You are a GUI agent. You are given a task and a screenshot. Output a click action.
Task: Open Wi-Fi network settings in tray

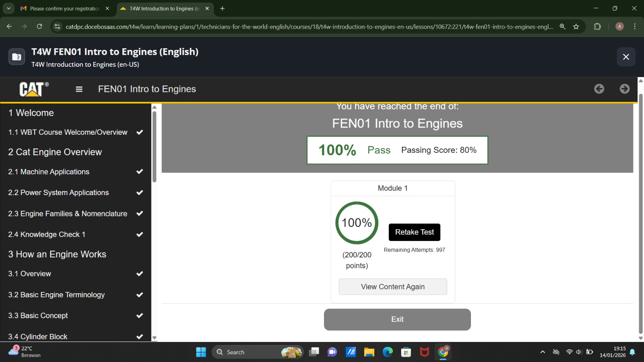click(569, 352)
